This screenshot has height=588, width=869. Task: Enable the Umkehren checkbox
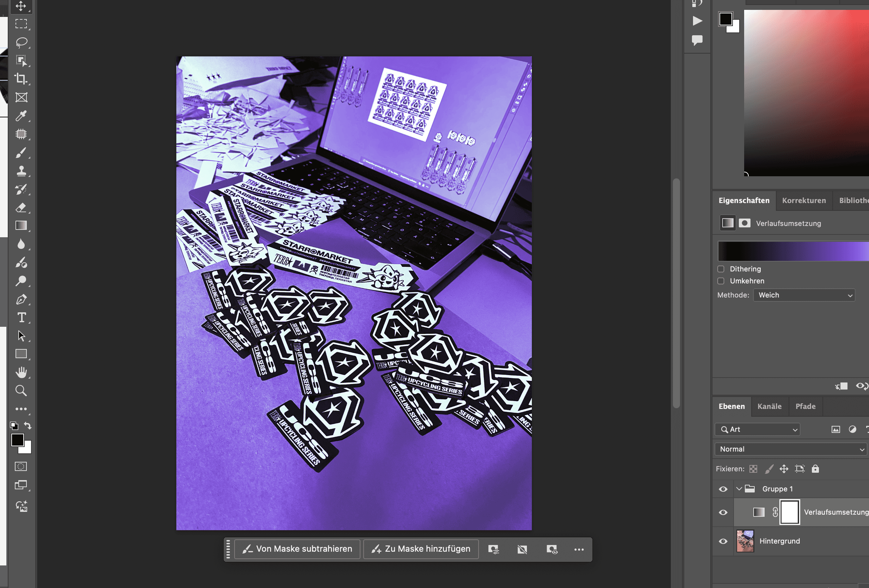721,281
